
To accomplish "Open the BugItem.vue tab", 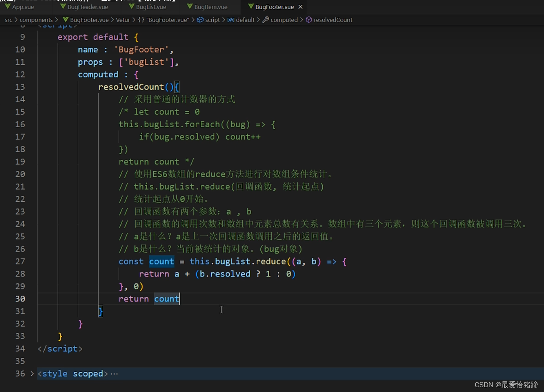I will pos(211,7).
